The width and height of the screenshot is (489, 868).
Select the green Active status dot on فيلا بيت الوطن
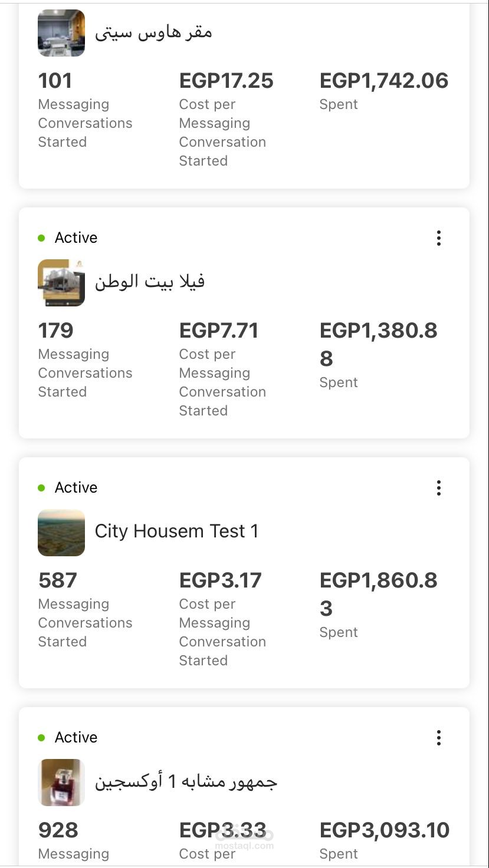[41, 238]
